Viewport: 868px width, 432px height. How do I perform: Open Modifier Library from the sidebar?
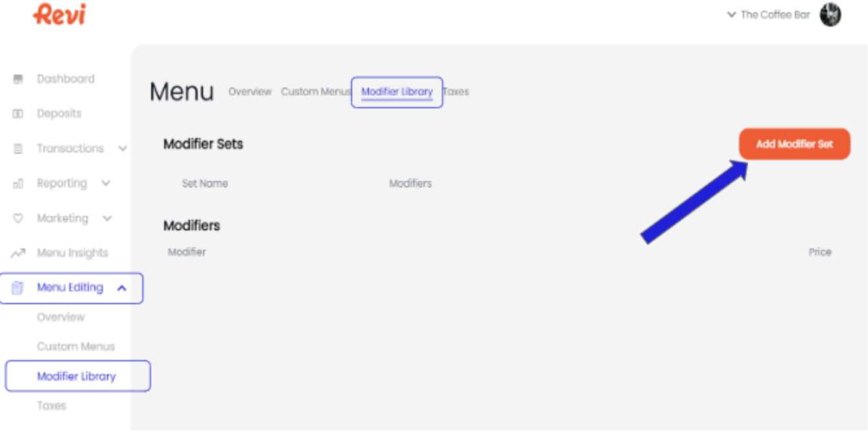coord(78,376)
